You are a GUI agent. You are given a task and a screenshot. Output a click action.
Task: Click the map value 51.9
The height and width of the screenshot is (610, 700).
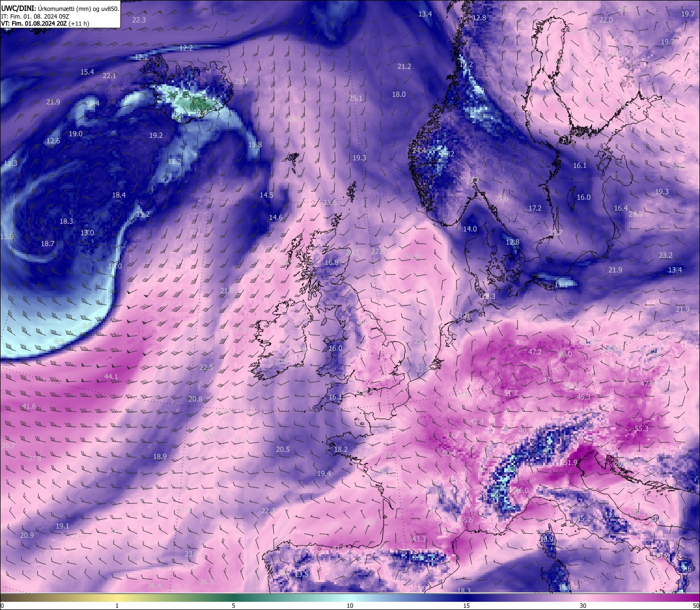click(570, 463)
